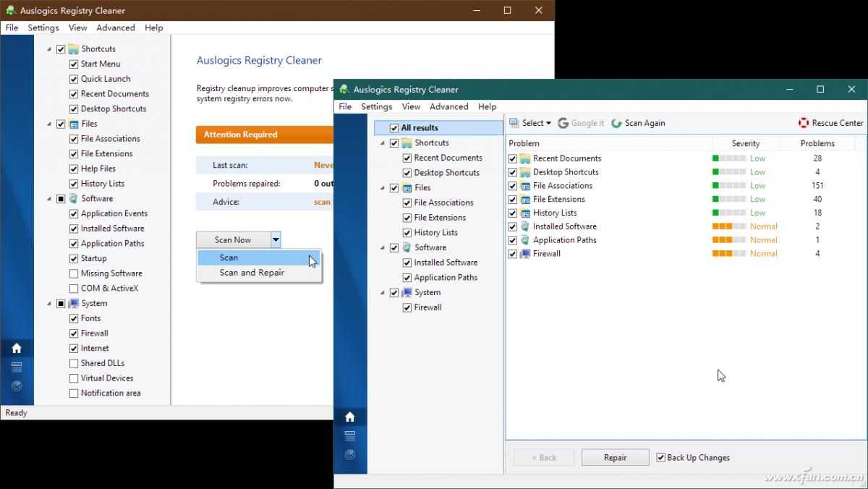Click File Associations severity bar
Viewport: 868px width, 489px height.
tap(729, 186)
